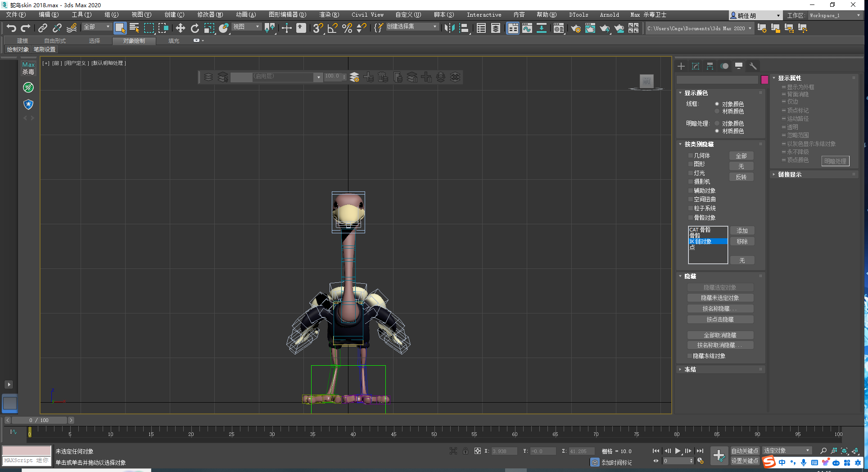The image size is (868, 472).
Task: Select the wireframe Object Color radio
Action: click(717, 104)
